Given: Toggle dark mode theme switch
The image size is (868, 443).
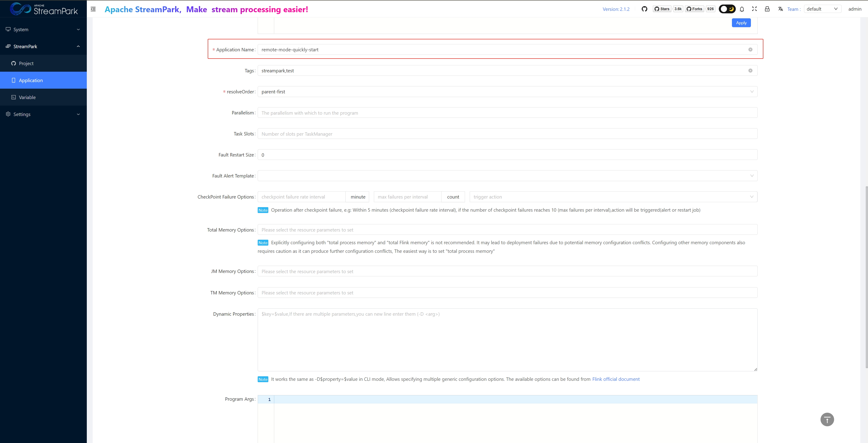Looking at the screenshot, I should (x=727, y=9).
